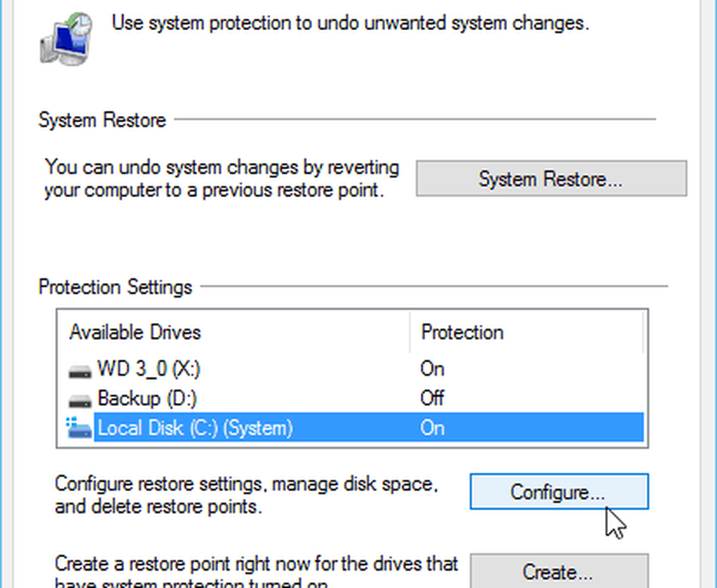
Task: Click the WD 3_0 (X:) drive icon
Action: [x=80, y=371]
